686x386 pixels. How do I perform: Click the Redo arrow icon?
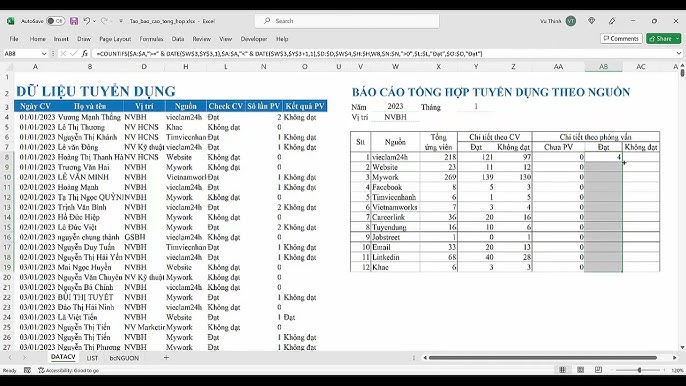point(104,21)
